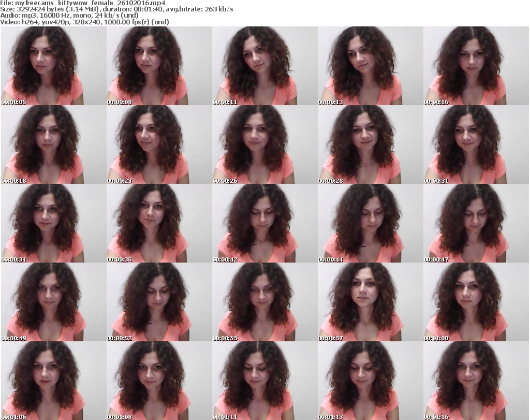This screenshot has width=530, height=420.
Task: Choose the 00:00:55 video frame
Action: pos(264,302)
